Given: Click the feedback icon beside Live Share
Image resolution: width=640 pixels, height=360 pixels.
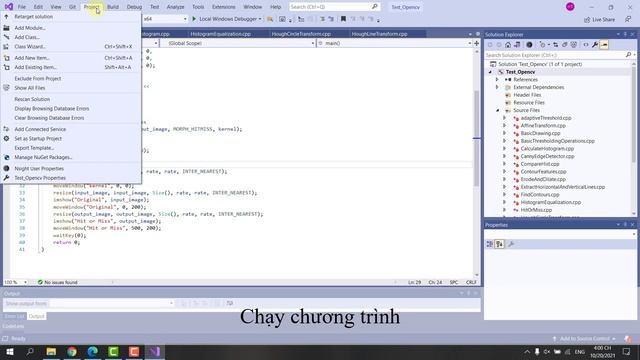Looking at the screenshot, I should point(628,19).
